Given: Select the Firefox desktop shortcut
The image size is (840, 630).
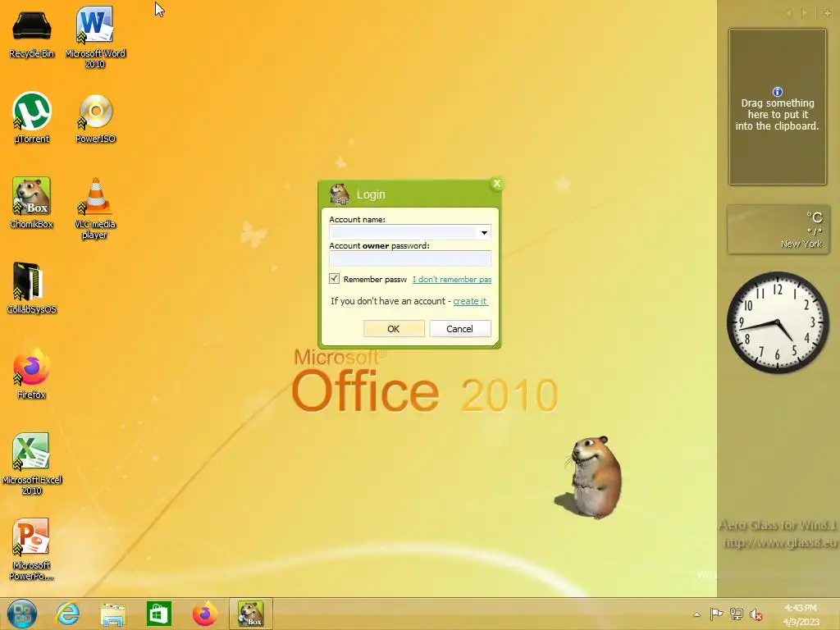Looking at the screenshot, I should 32,373.
